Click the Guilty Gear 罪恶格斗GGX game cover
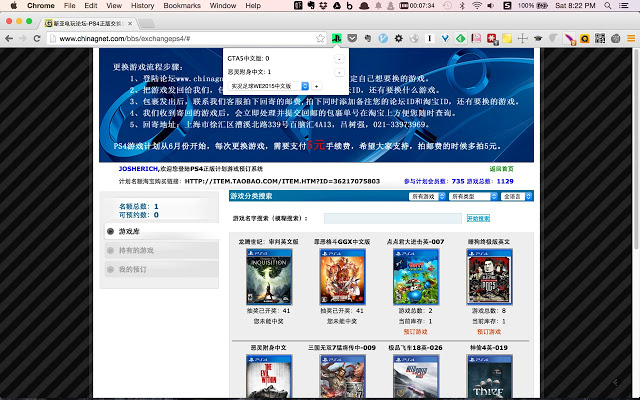 pyautogui.click(x=342, y=277)
